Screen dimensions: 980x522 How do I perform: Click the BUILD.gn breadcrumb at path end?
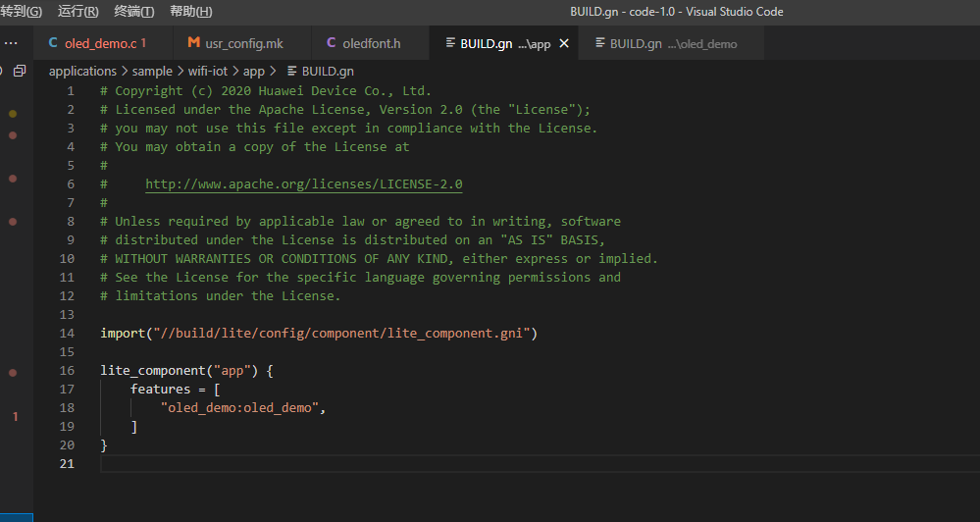321,72
